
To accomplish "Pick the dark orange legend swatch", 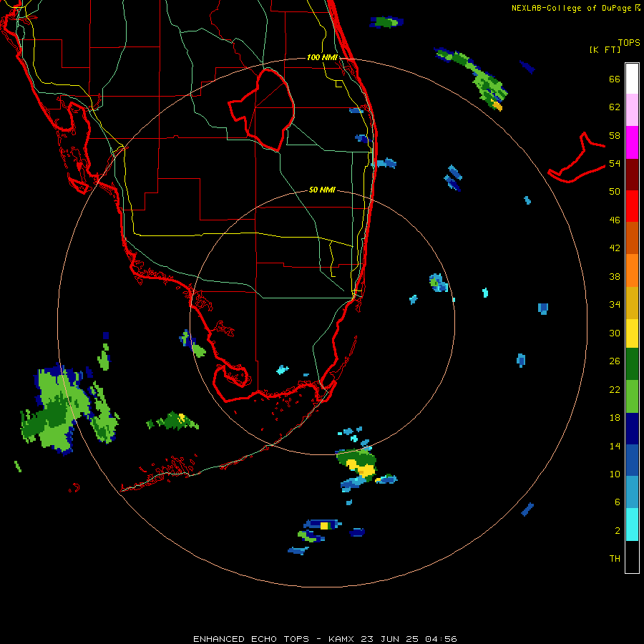I will coord(632,238).
